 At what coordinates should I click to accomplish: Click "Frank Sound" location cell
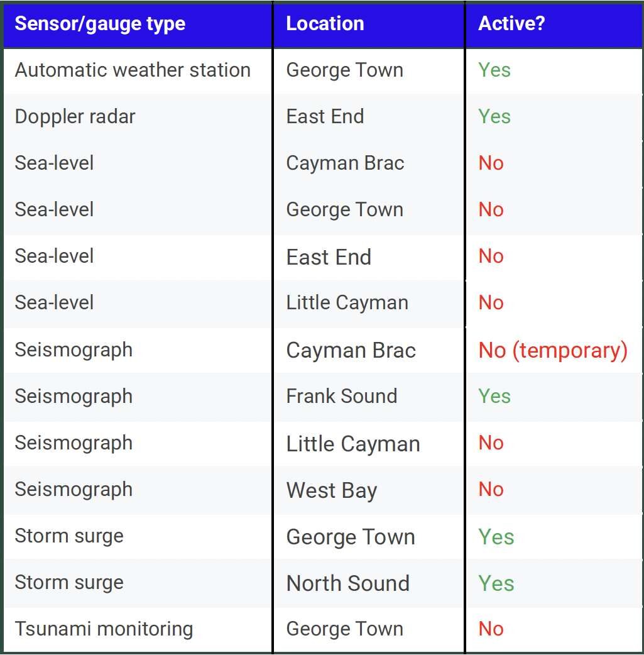(342, 396)
